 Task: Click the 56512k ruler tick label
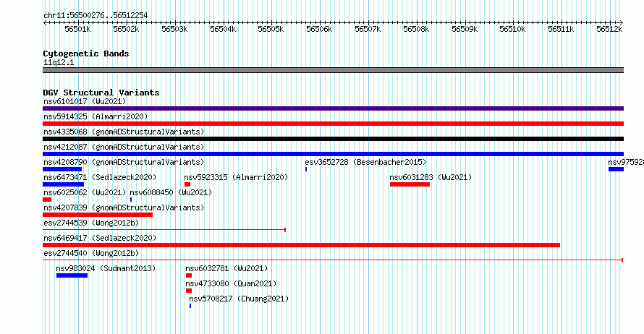tap(609, 29)
